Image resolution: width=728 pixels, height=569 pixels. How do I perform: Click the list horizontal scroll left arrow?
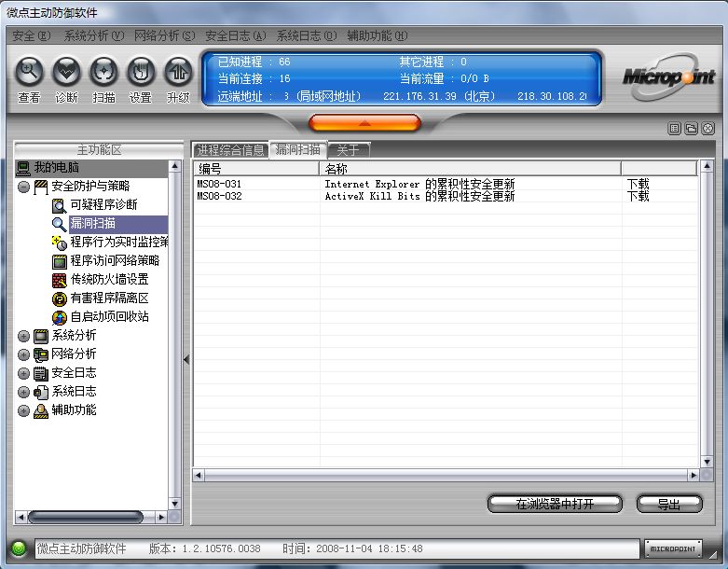pos(199,475)
